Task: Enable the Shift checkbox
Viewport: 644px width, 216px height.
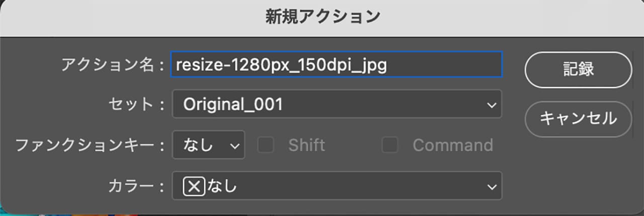Action: 266,146
